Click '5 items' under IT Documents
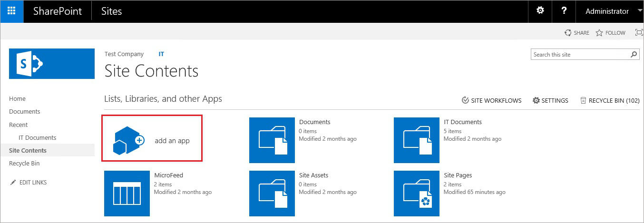 (453, 131)
